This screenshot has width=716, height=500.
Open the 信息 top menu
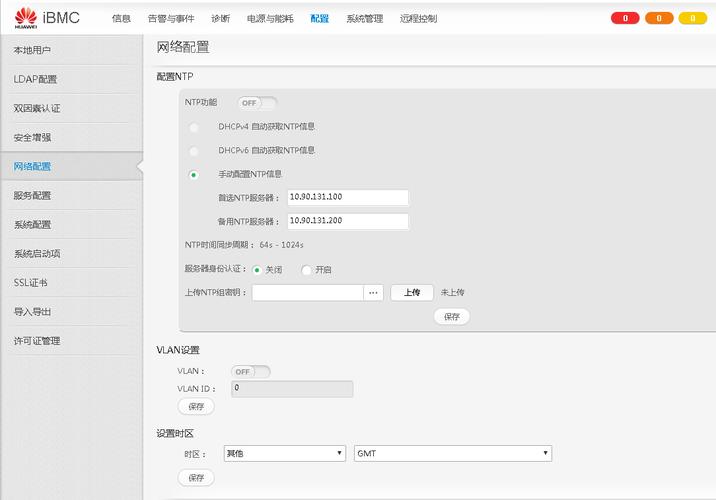(121, 18)
